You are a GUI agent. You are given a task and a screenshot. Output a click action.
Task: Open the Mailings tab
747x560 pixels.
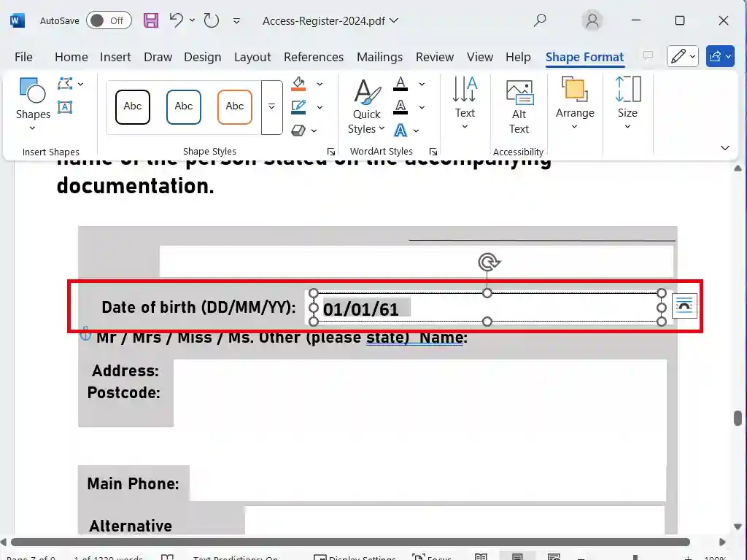(x=379, y=57)
